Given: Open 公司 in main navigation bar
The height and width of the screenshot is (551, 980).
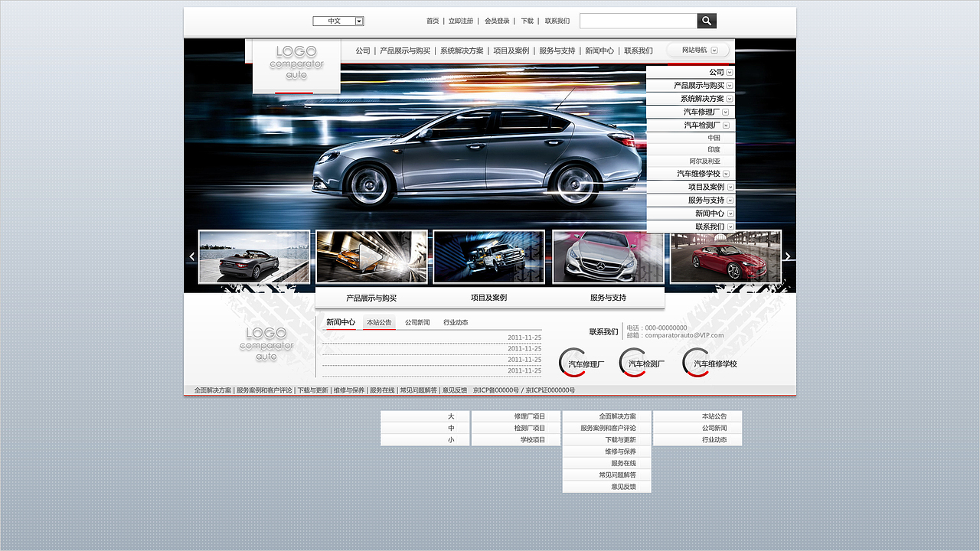Looking at the screenshot, I should (363, 51).
